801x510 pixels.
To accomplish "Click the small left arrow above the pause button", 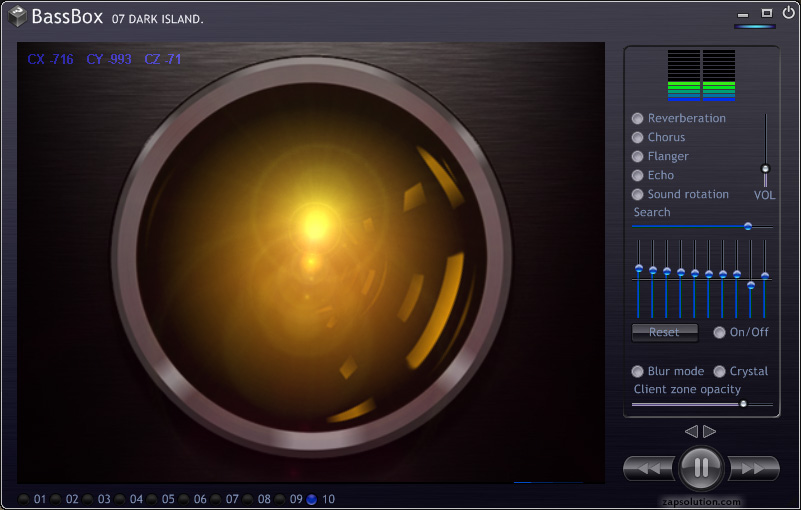I will (691, 431).
